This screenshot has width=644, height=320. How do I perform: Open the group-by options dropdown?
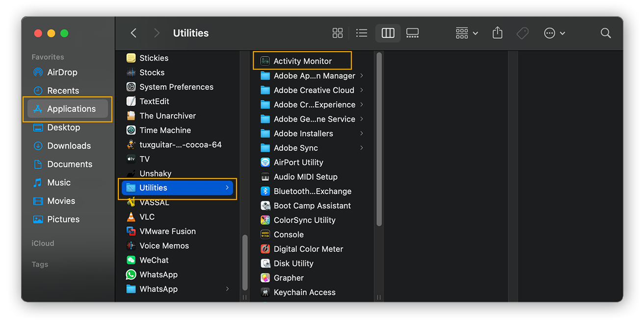pyautogui.click(x=467, y=33)
